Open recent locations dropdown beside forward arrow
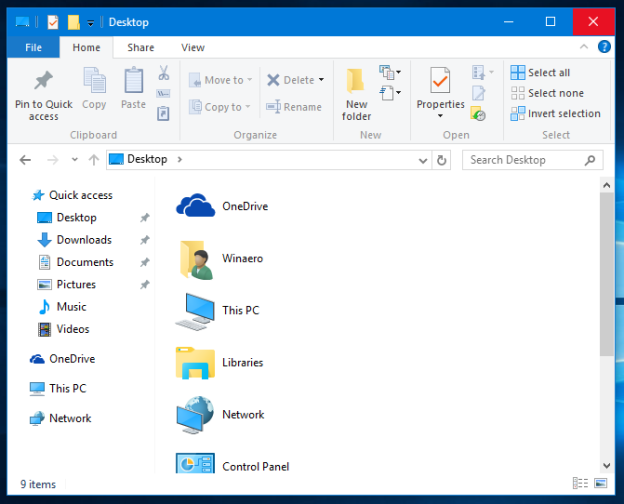 74,160
